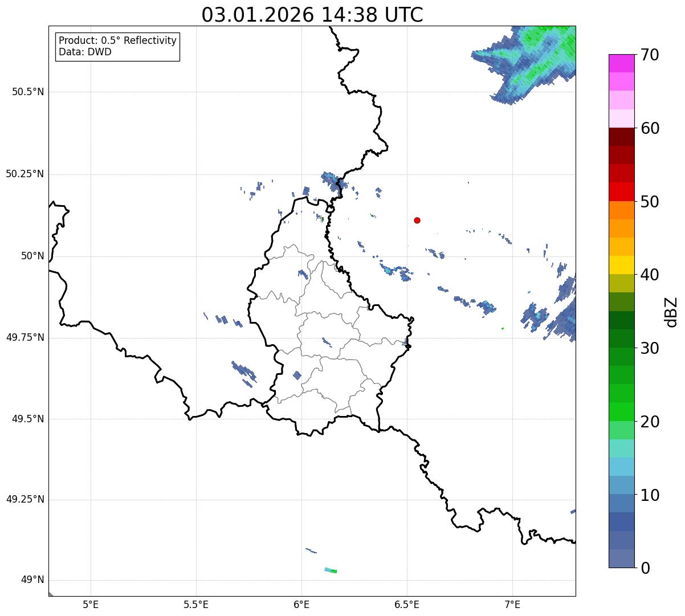The width and height of the screenshot is (685, 616).
Task: Click the latitude label 49.75°N
Action: [x=25, y=337]
